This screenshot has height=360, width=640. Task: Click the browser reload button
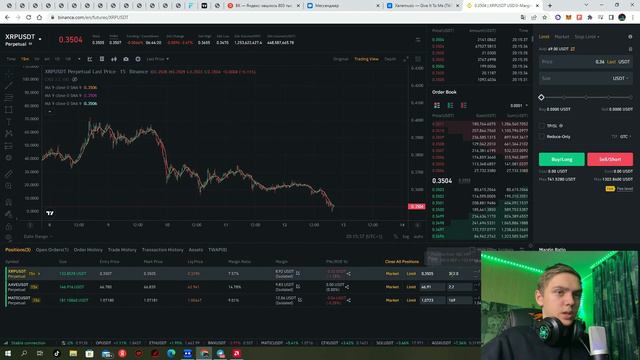pos(29,18)
